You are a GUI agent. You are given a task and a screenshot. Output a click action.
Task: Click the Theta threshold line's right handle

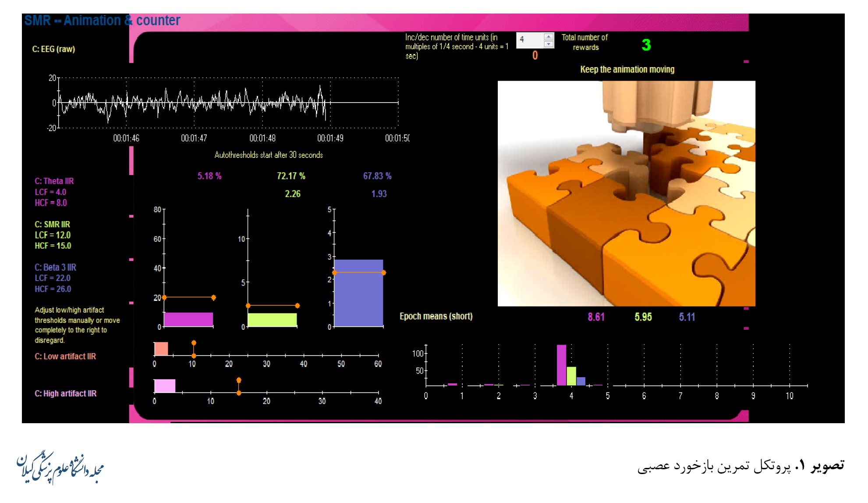pyautogui.click(x=213, y=298)
